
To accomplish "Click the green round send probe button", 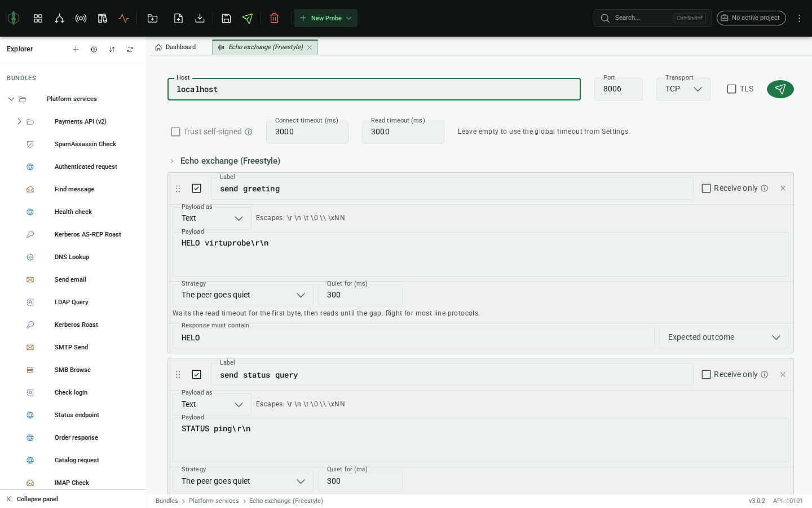I will [780, 89].
